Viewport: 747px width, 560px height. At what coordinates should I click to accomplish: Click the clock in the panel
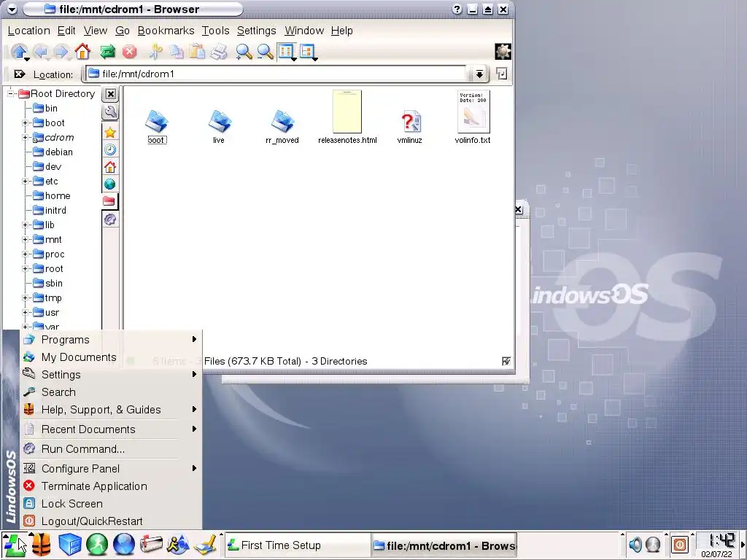pos(716,545)
